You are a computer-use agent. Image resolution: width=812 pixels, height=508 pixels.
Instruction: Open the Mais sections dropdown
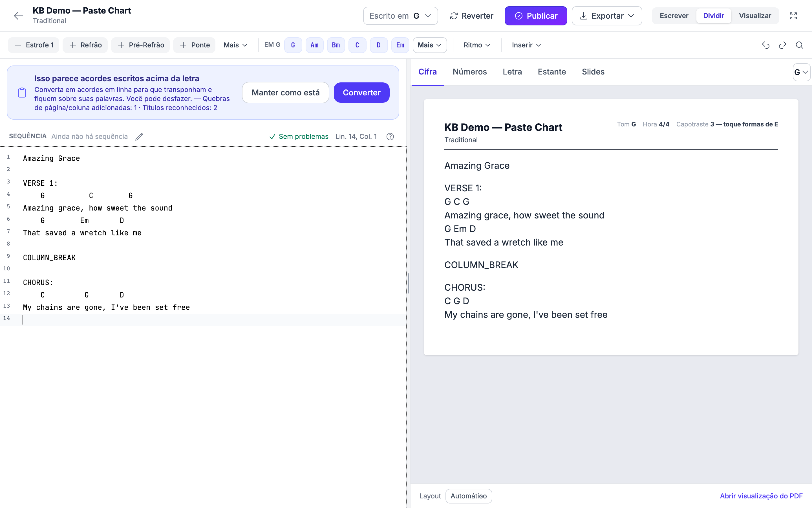pyautogui.click(x=235, y=45)
